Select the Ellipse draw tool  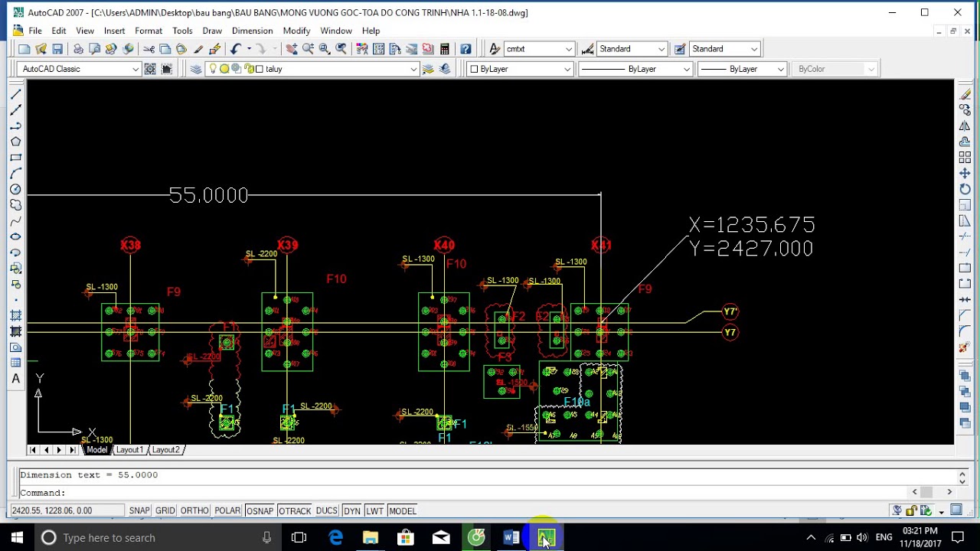point(15,236)
